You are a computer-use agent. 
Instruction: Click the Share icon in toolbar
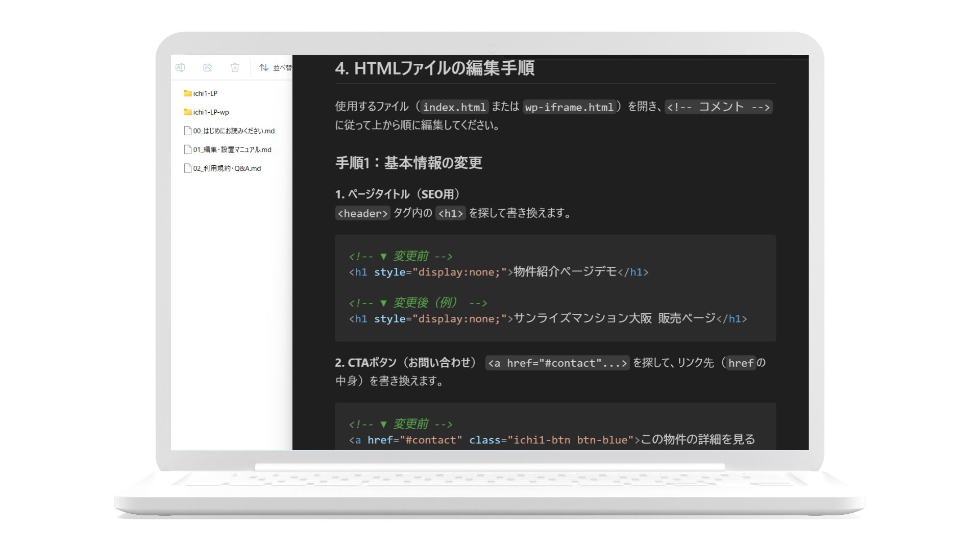tap(207, 67)
